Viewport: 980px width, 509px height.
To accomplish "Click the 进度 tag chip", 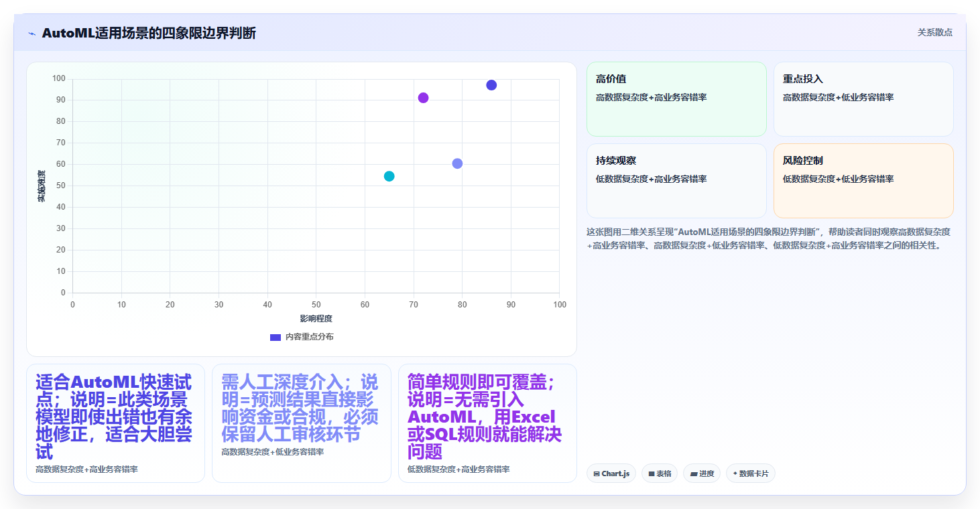I will (x=702, y=474).
